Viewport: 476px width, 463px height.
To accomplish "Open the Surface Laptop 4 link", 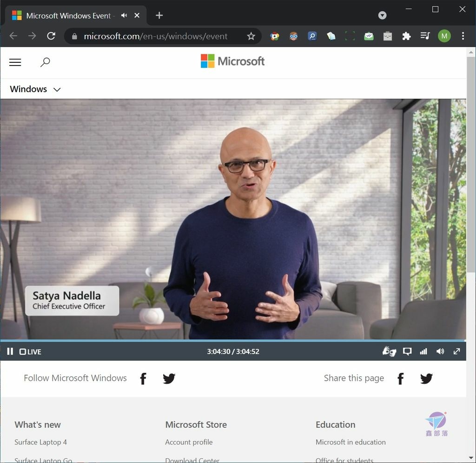I will tap(41, 442).
